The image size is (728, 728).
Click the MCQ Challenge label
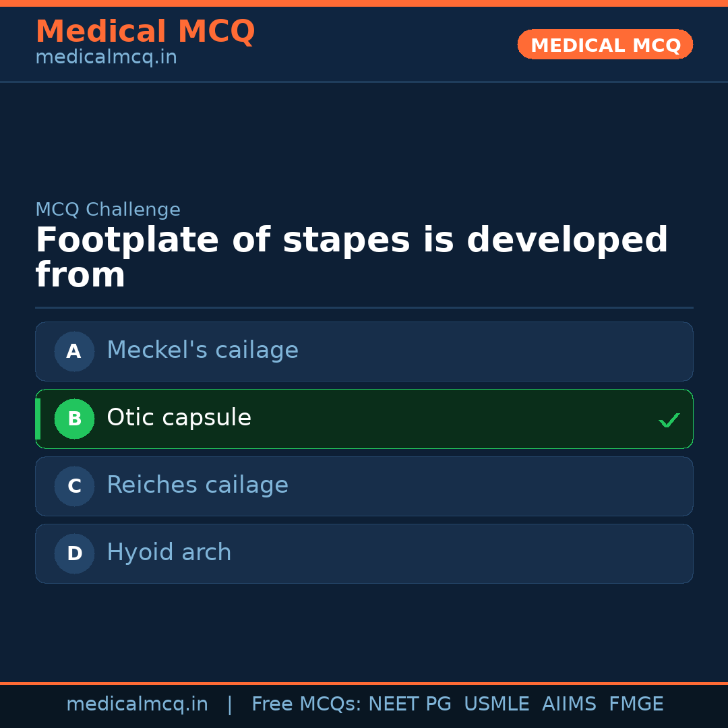click(x=108, y=210)
